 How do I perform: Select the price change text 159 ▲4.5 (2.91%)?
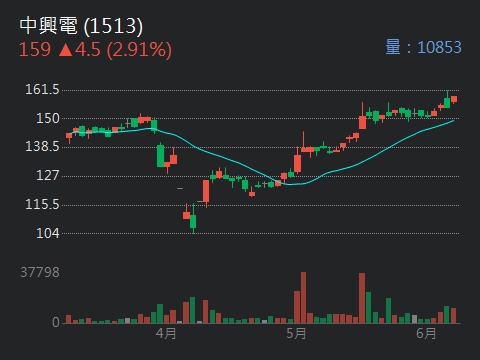pos(95,50)
